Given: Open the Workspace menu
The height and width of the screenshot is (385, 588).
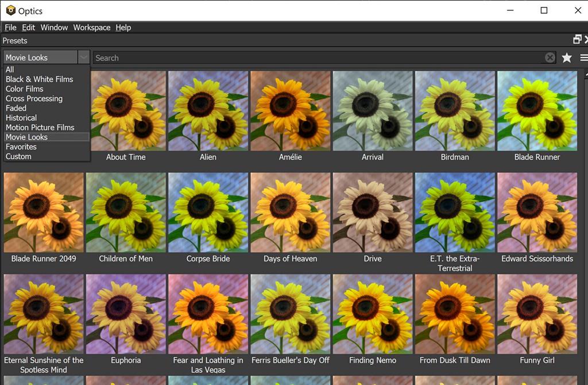Looking at the screenshot, I should tap(92, 28).
